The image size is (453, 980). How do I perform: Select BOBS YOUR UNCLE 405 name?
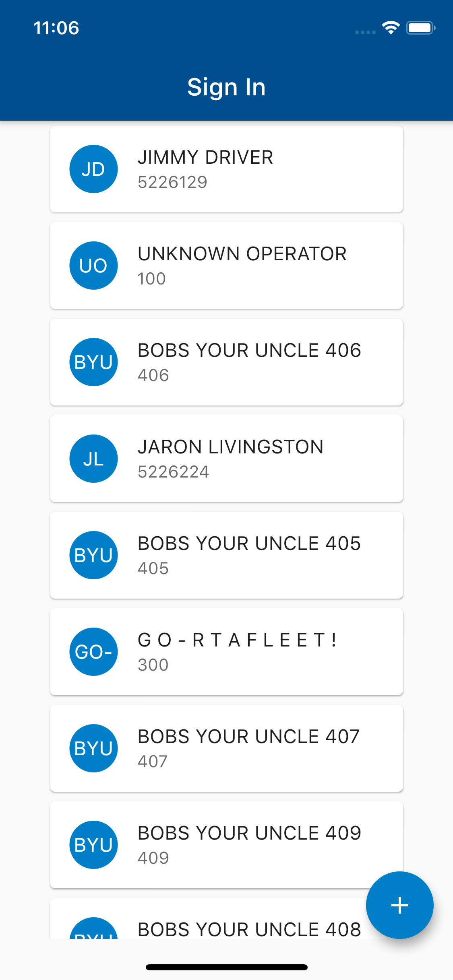pos(249,544)
